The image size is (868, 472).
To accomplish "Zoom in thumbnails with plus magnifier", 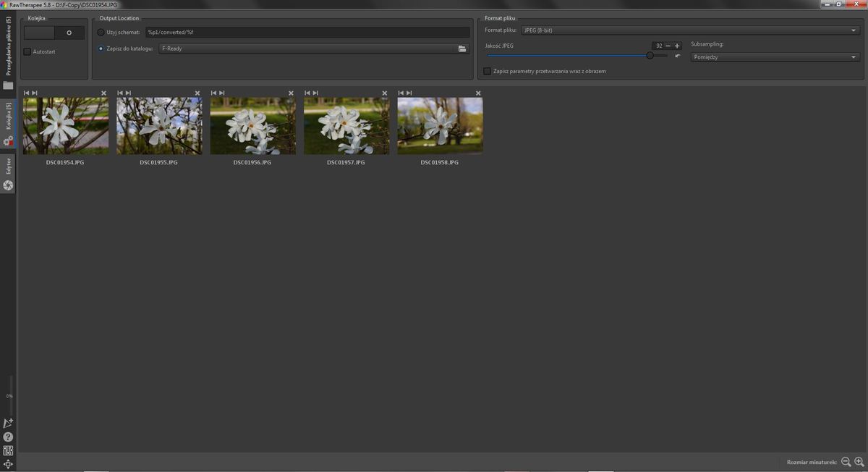I will pyautogui.click(x=859, y=462).
